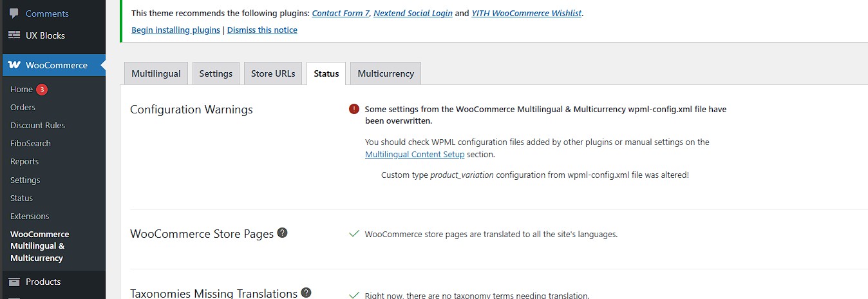Go to WooCommerce Orders submenu

[x=23, y=107]
